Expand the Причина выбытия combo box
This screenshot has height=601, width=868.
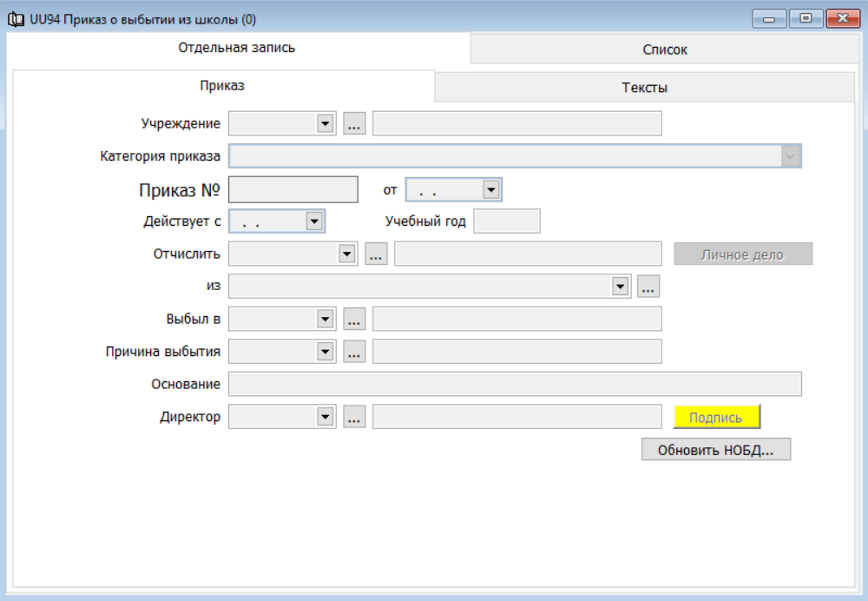[325, 352]
